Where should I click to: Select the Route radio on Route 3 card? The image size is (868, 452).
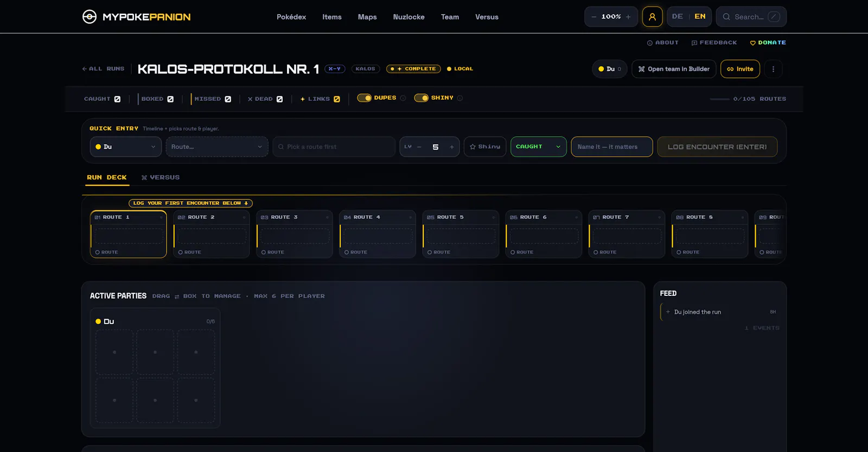264,253
